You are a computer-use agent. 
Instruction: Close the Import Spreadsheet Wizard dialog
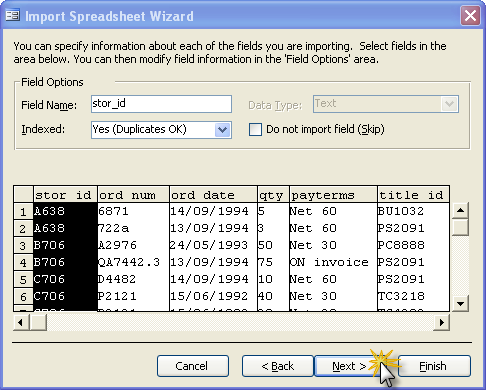click(x=470, y=16)
